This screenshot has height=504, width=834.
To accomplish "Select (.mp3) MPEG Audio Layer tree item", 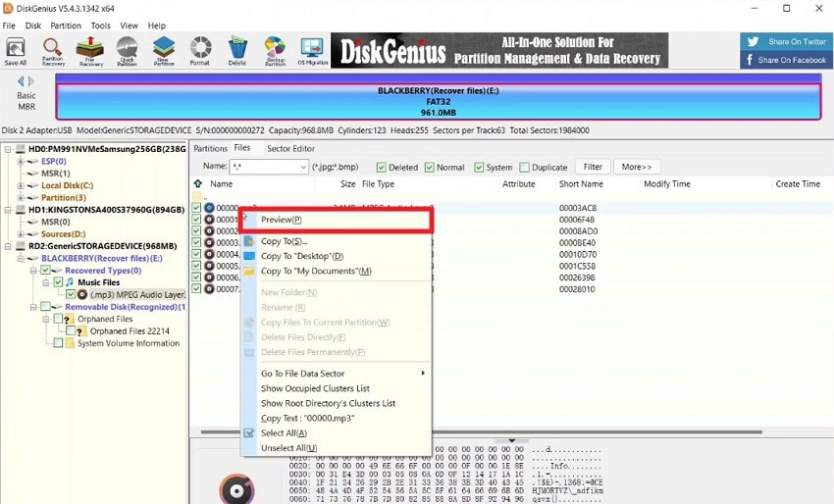I will [137, 294].
